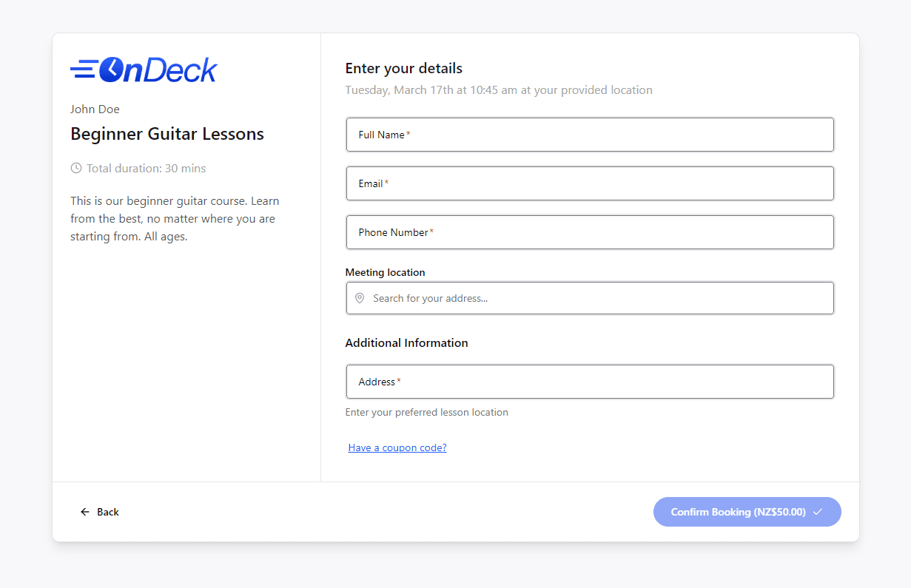
Task: Click the OnDeck logo
Action: [144, 69]
